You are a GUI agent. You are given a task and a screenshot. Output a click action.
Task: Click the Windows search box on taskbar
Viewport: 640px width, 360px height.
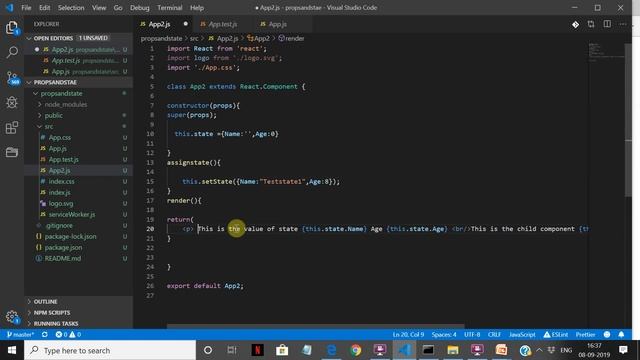pos(110,350)
